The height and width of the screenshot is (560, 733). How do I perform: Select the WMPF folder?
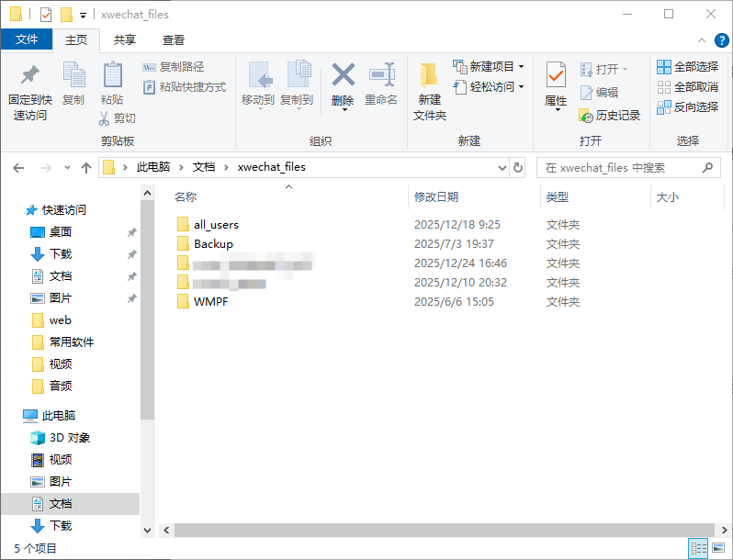[211, 302]
